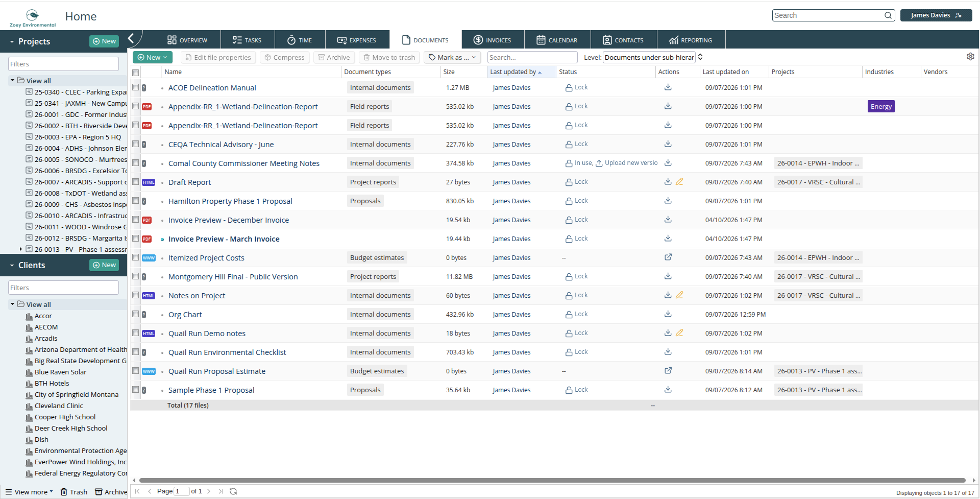The width and height of the screenshot is (980, 499).
Task: Open the Invoice Preview - March Invoice document
Action: 224,239
